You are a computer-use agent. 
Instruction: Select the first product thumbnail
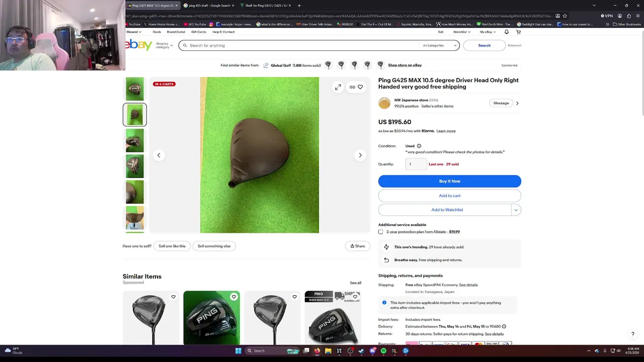(x=135, y=89)
